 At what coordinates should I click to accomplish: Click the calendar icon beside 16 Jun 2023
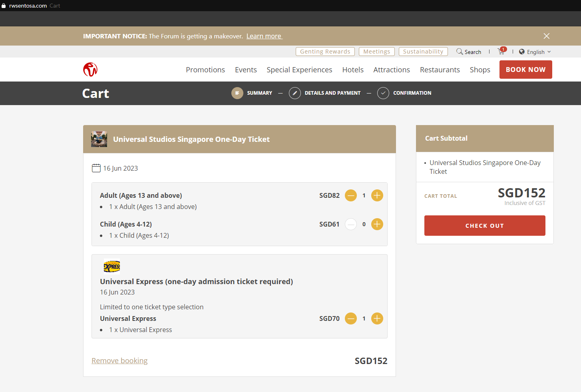(x=96, y=168)
